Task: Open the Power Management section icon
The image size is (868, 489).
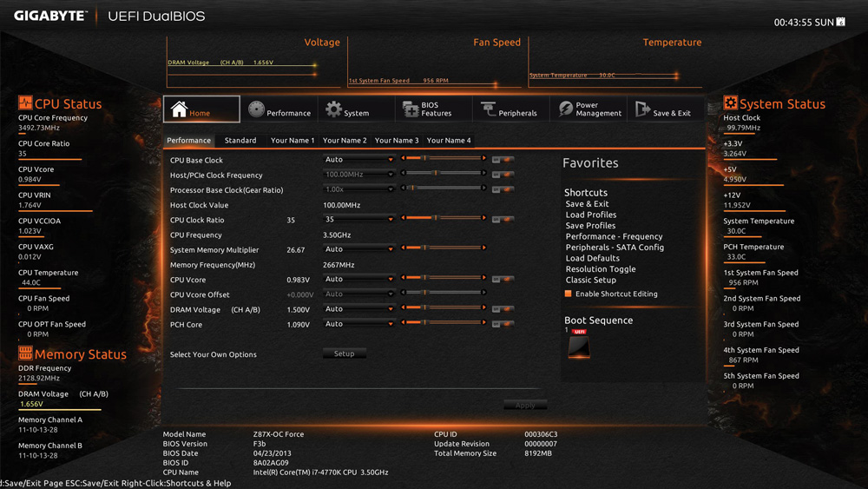Action: pos(565,109)
